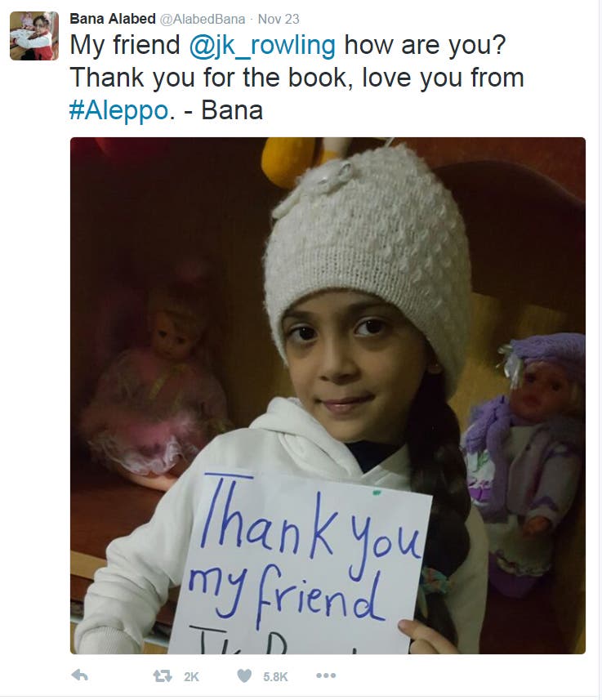
Task: Click the reply arrow icon
Action: coord(79,675)
